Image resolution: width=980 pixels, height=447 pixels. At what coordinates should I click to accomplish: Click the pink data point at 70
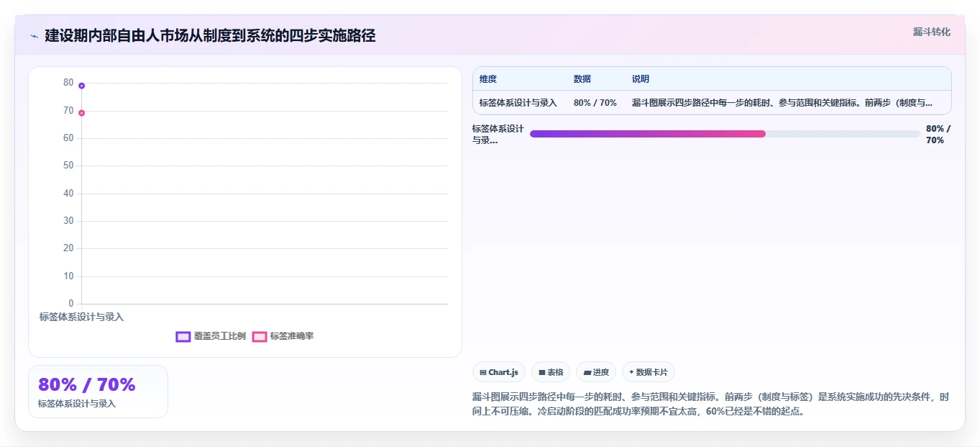(82, 113)
